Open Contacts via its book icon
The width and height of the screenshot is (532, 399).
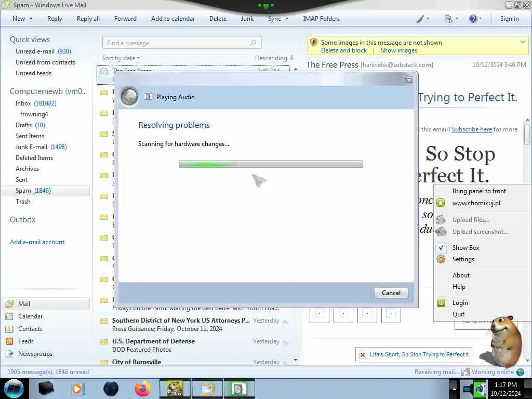click(x=9, y=329)
